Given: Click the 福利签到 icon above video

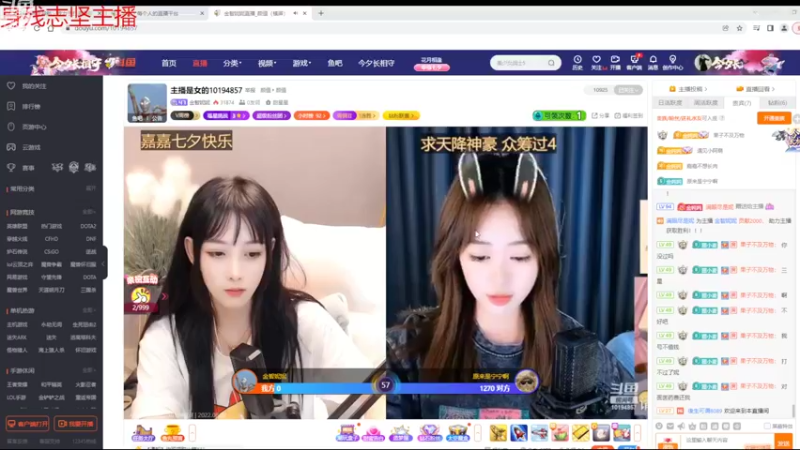Looking at the screenshot, I should (x=629, y=116).
